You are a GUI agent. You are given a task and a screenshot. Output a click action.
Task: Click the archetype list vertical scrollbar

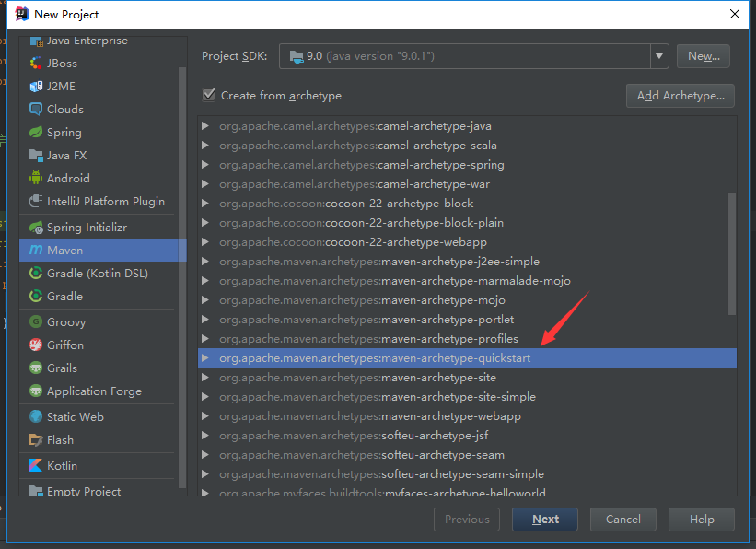coord(732,253)
